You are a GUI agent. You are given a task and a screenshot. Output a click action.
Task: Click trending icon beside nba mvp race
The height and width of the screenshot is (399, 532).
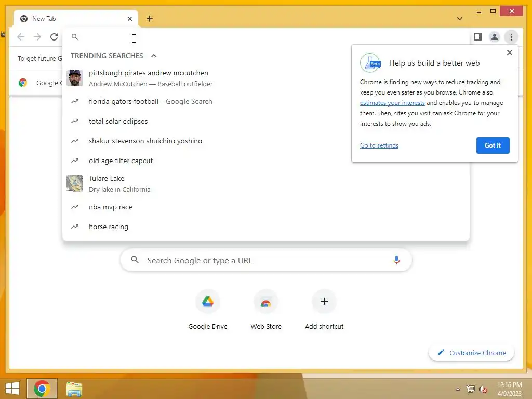tap(75, 207)
